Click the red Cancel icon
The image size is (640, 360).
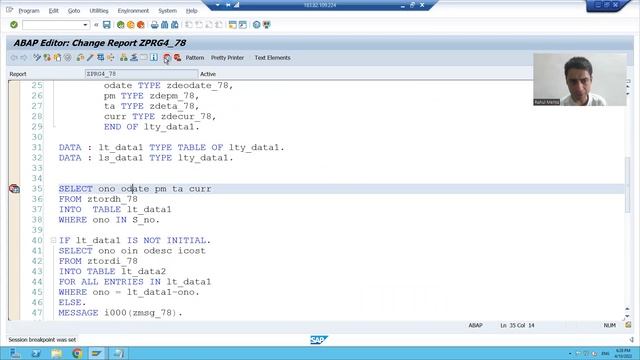click(141, 25)
